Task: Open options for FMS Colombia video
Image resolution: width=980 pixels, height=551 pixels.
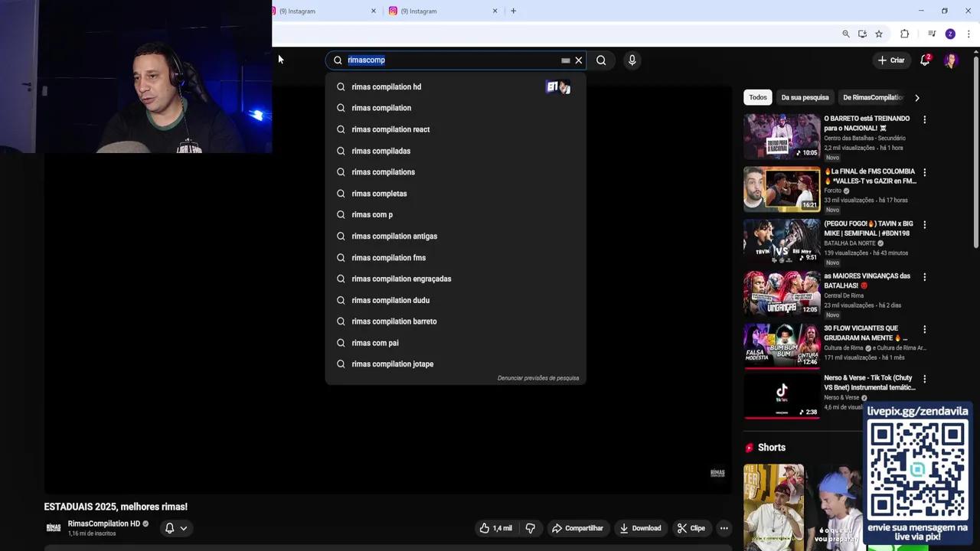Action: point(924,172)
